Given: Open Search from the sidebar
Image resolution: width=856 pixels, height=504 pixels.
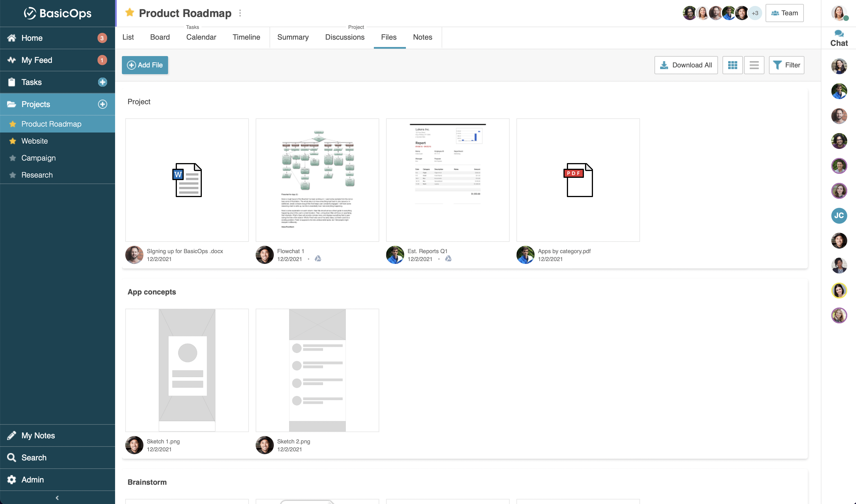Looking at the screenshot, I should point(34,458).
